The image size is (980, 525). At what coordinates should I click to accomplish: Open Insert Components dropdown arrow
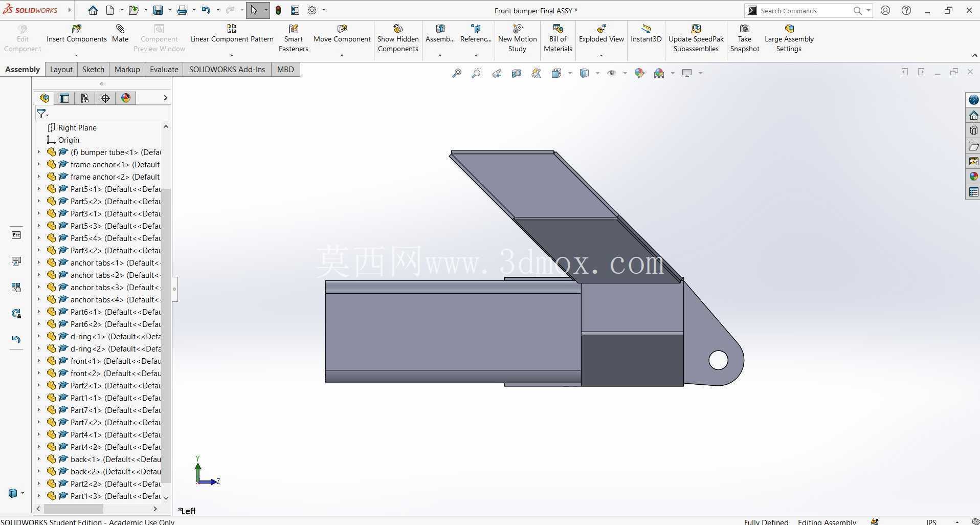(76, 55)
